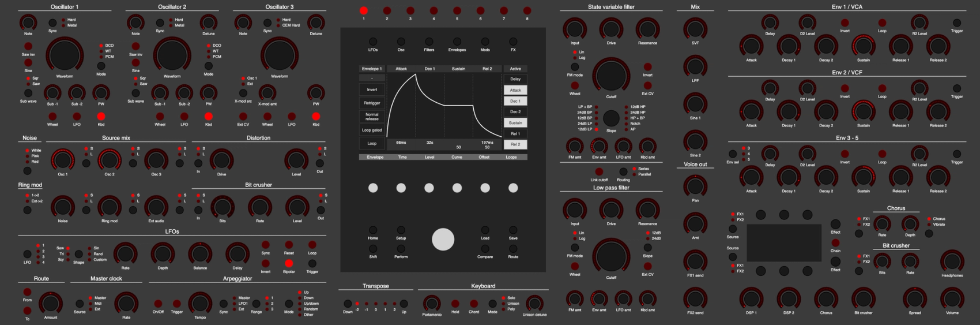
Task: Click the Oscillator 3 X-mod amt knob
Action: click(267, 92)
